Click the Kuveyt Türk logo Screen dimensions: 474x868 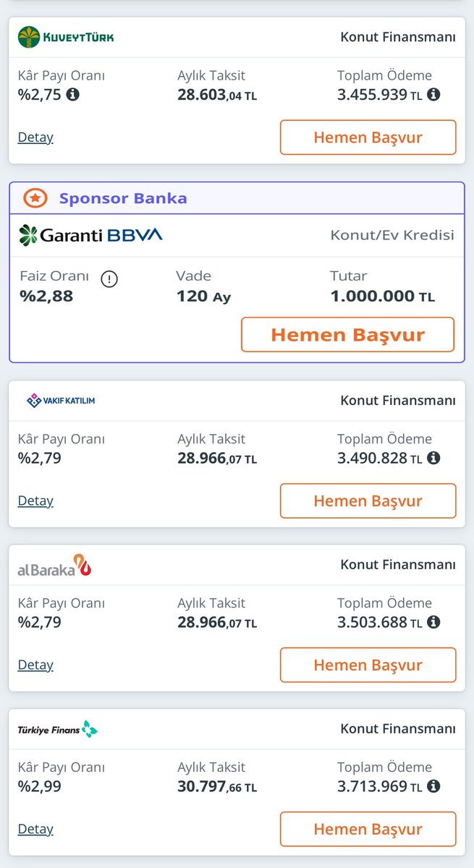(66, 37)
